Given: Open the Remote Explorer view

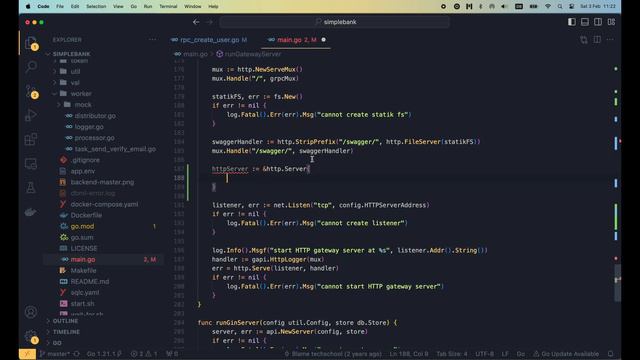Looking at the screenshot, I should 31,164.
